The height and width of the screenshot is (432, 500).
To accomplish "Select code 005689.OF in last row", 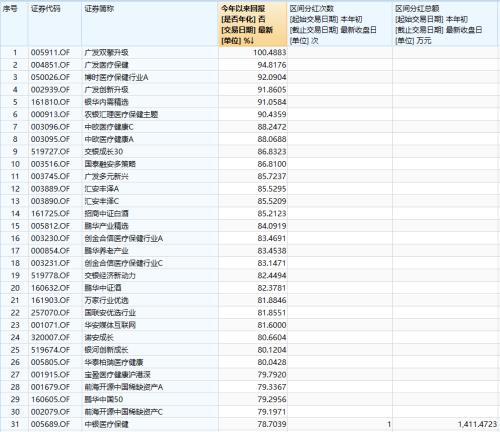I will [50, 424].
